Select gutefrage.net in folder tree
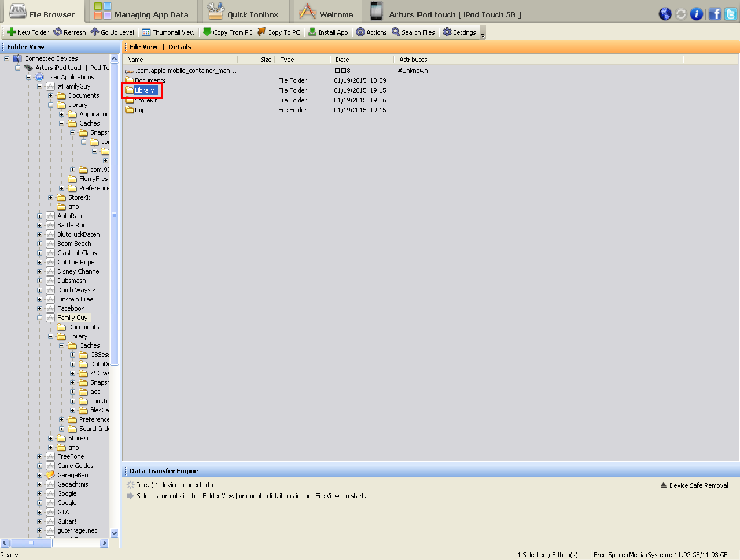Viewport: 740px width, 560px height. tap(77, 530)
